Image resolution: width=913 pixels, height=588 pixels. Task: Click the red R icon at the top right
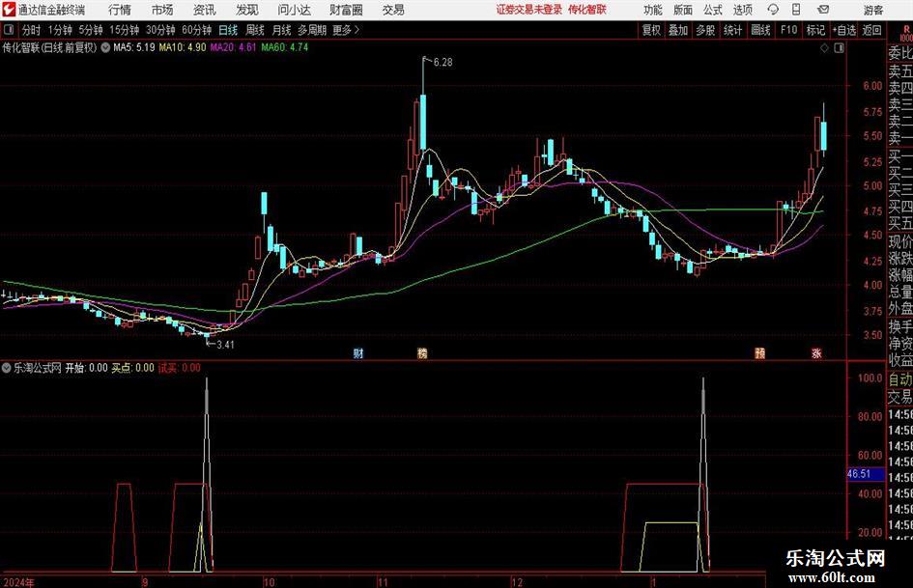click(x=906, y=30)
